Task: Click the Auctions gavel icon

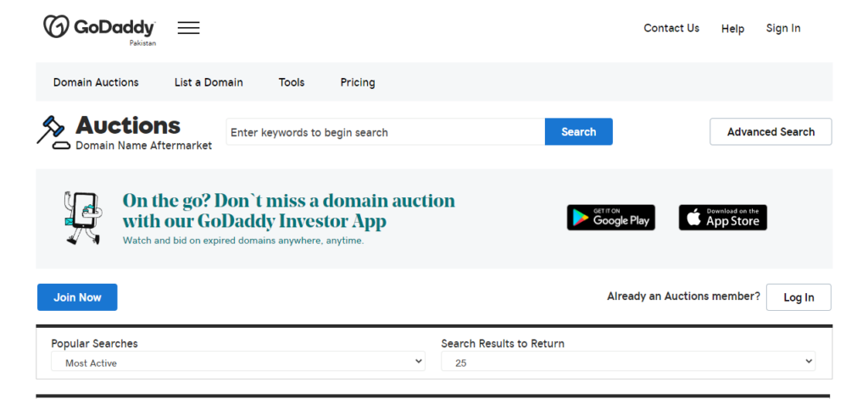Action: pos(53,133)
